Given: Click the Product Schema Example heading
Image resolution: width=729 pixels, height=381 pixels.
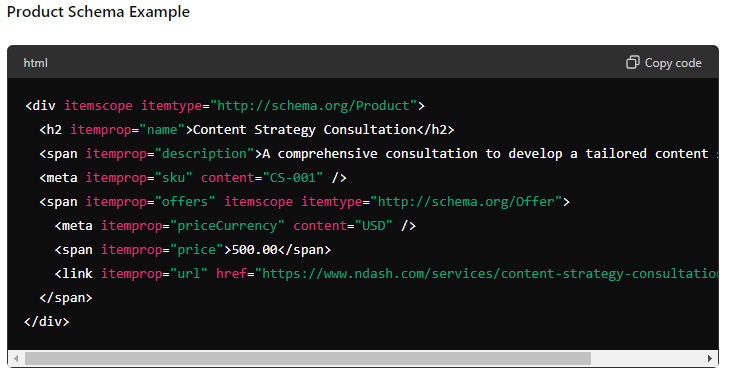Looking at the screenshot, I should [98, 12].
